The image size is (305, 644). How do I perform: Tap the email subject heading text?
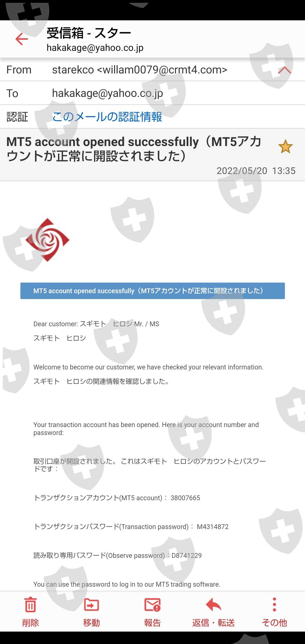pos(134,149)
